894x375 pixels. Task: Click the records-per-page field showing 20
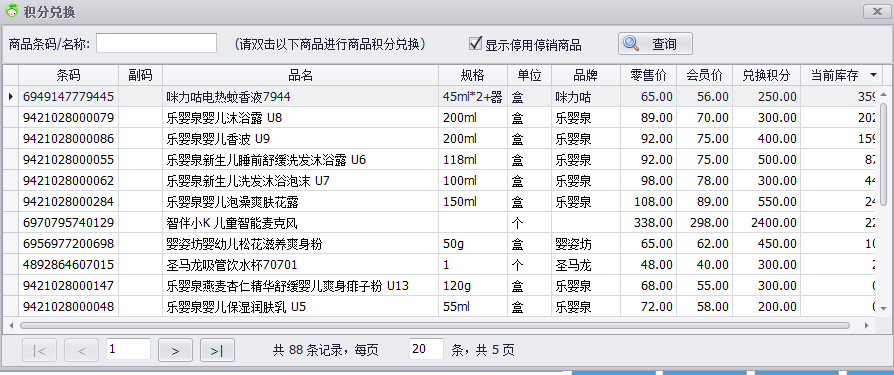coord(426,349)
